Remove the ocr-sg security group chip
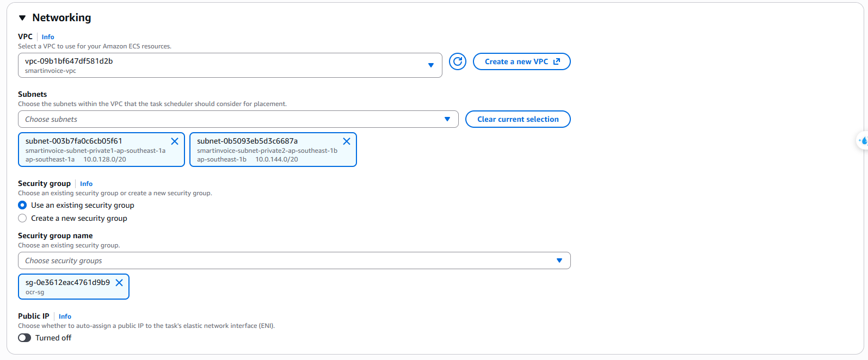The image size is (868, 360). 119,283
